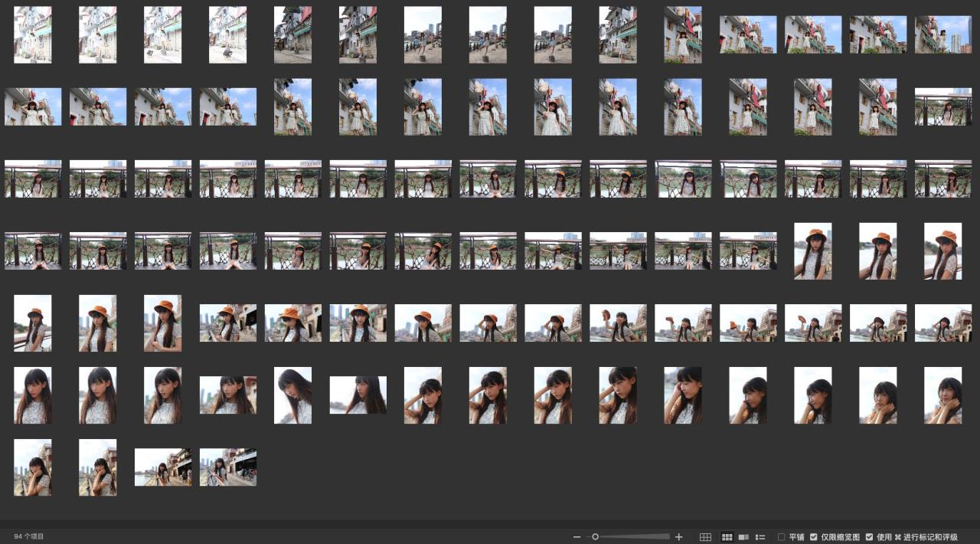Select the last thumbnail in the bottom row

click(x=228, y=467)
